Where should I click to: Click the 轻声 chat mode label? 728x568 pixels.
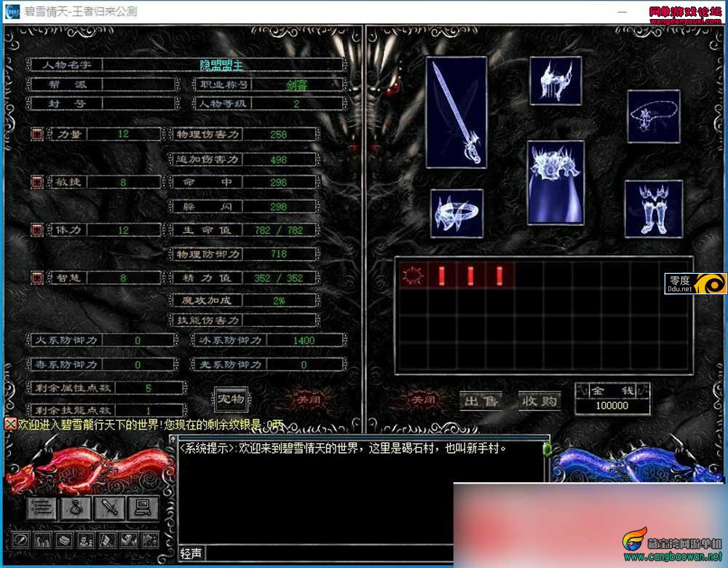(x=191, y=553)
